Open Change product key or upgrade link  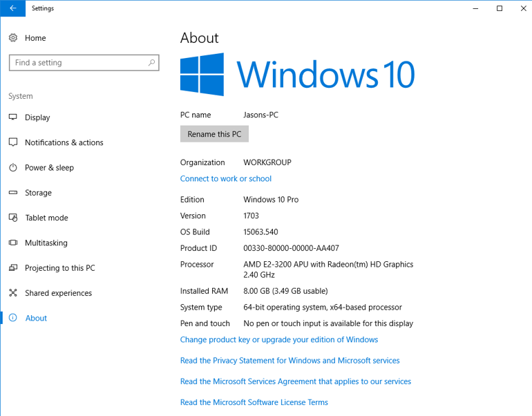coord(279,339)
